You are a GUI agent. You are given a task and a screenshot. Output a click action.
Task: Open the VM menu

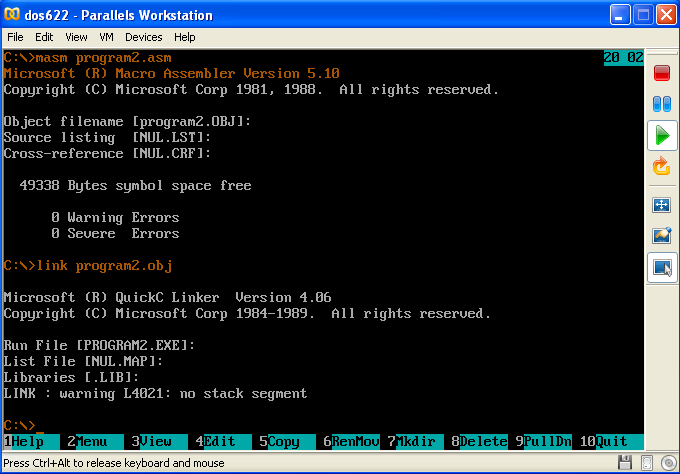point(106,37)
